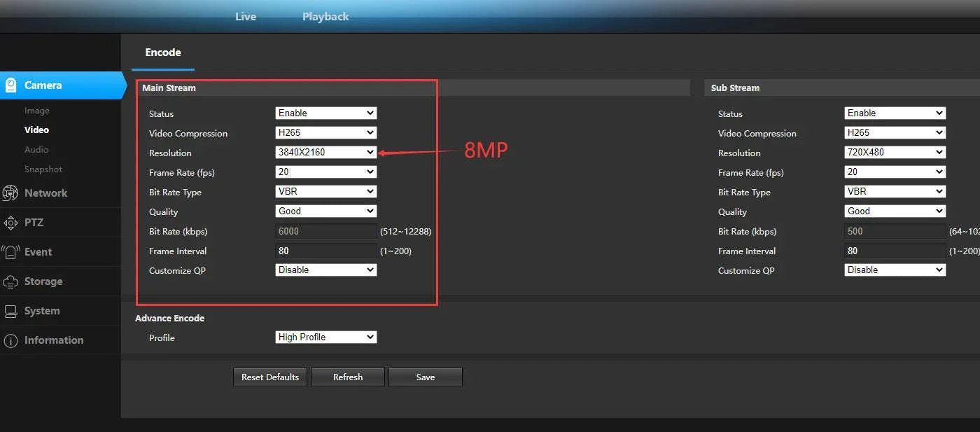Click Main Stream Frame Interval field

pyautogui.click(x=326, y=251)
